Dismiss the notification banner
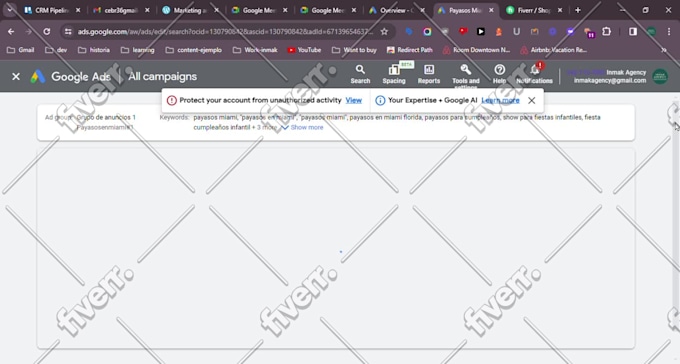 531,101
